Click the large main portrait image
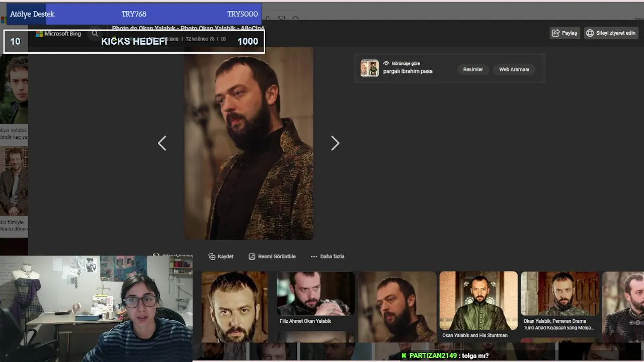 pyautogui.click(x=249, y=143)
